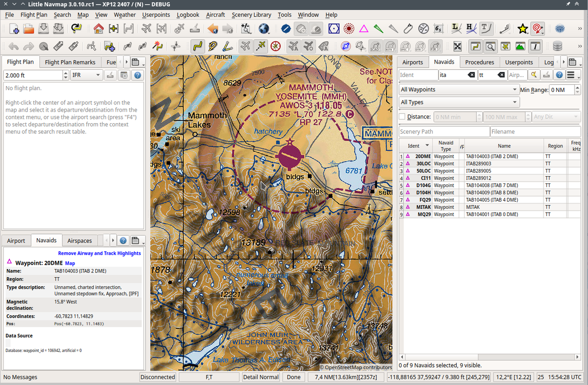Click the Map link for 20DME

pos(70,263)
